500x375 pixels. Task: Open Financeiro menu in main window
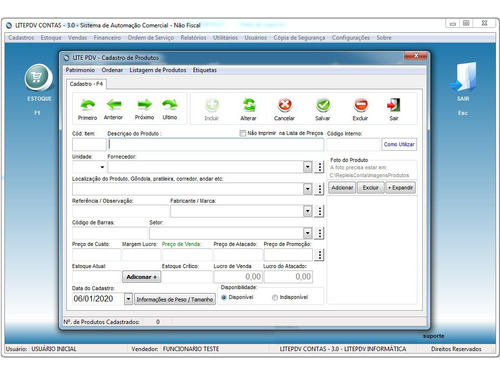(x=107, y=38)
